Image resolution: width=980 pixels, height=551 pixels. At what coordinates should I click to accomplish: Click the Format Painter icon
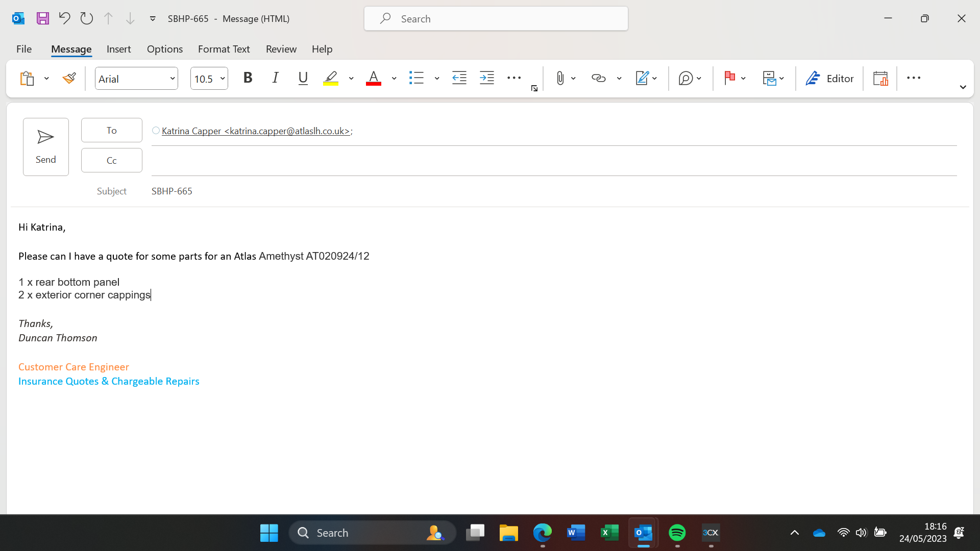coord(69,78)
